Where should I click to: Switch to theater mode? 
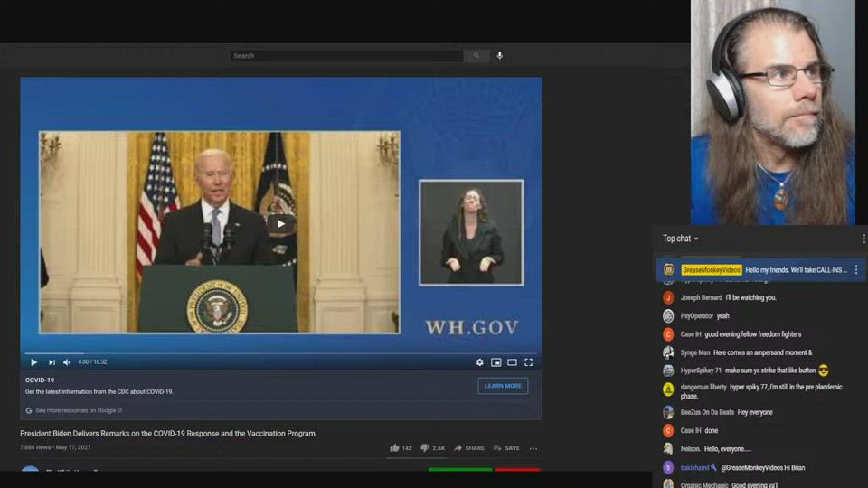tap(512, 362)
